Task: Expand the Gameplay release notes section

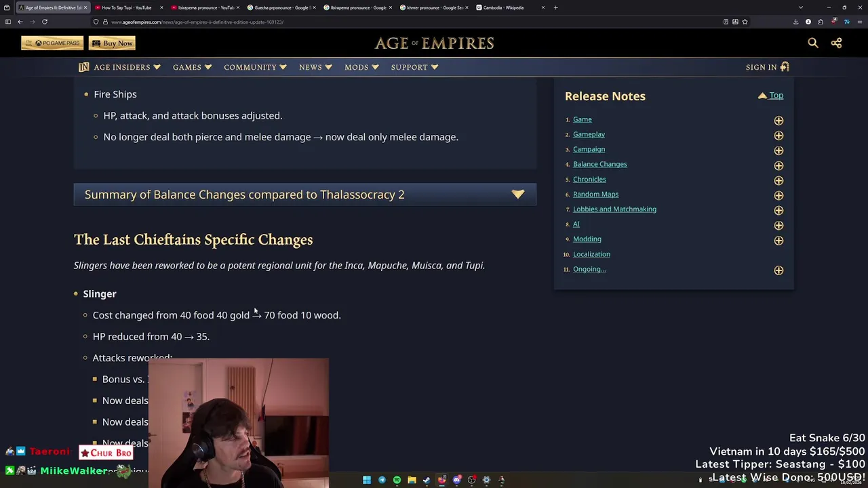Action: click(x=778, y=136)
